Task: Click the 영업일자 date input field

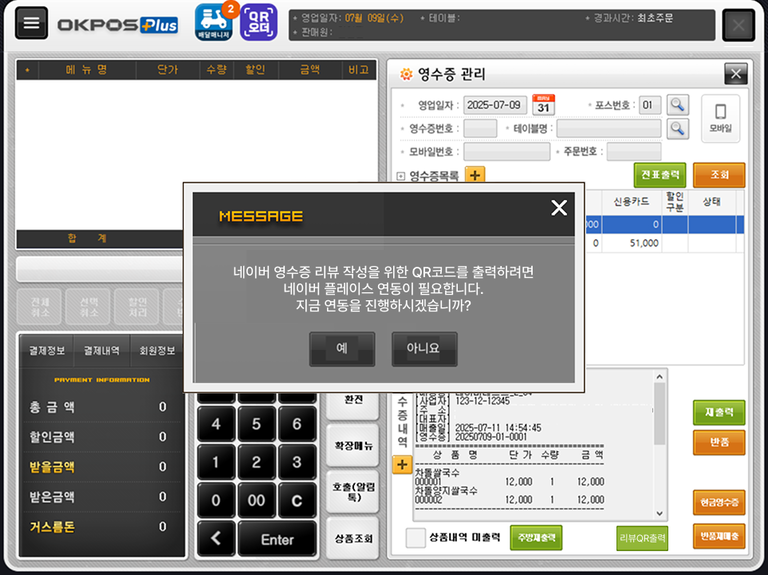Action: point(495,105)
